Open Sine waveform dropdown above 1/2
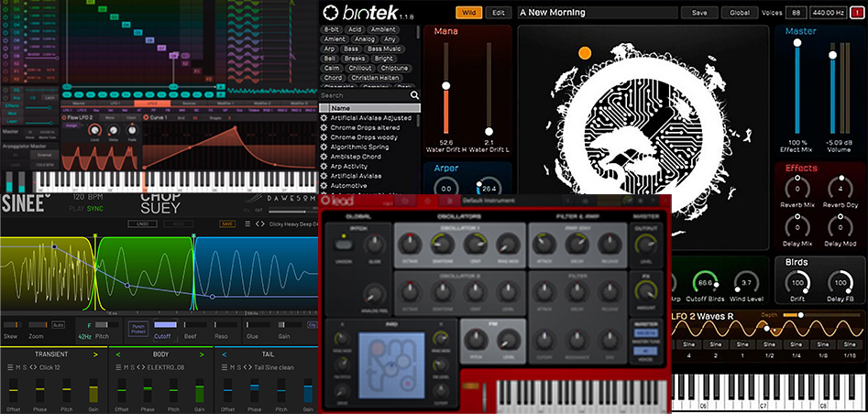The height and width of the screenshot is (414, 868). tap(769, 344)
